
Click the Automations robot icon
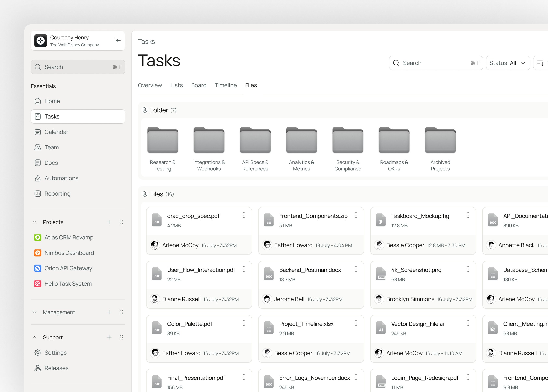tap(38, 178)
